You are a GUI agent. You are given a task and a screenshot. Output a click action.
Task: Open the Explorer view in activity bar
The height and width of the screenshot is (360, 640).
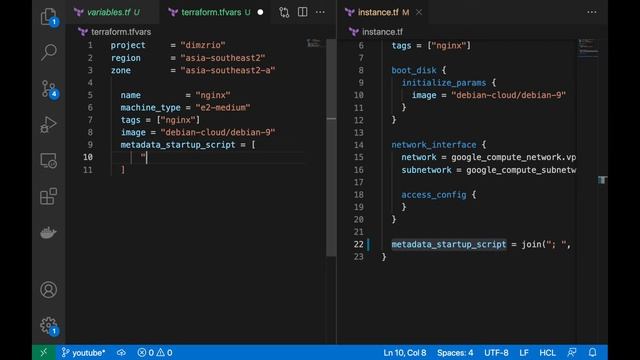coord(49,17)
